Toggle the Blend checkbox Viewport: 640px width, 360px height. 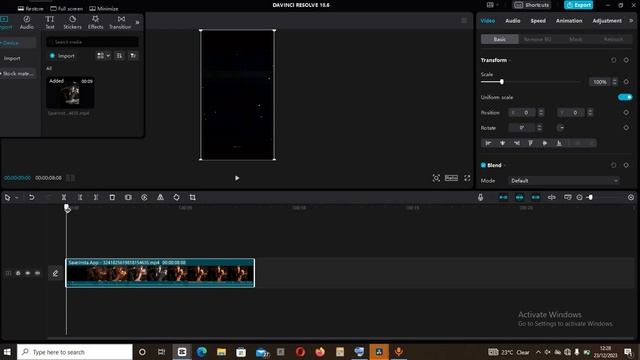(x=483, y=165)
